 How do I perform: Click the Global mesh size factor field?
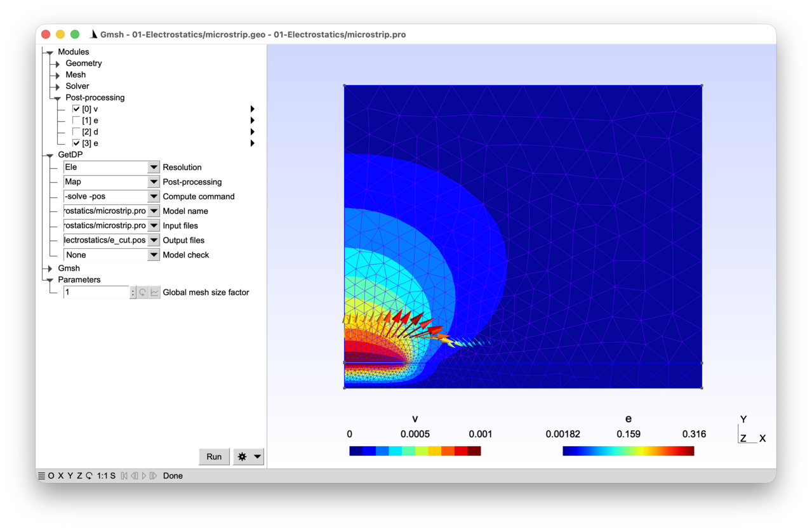click(x=97, y=293)
